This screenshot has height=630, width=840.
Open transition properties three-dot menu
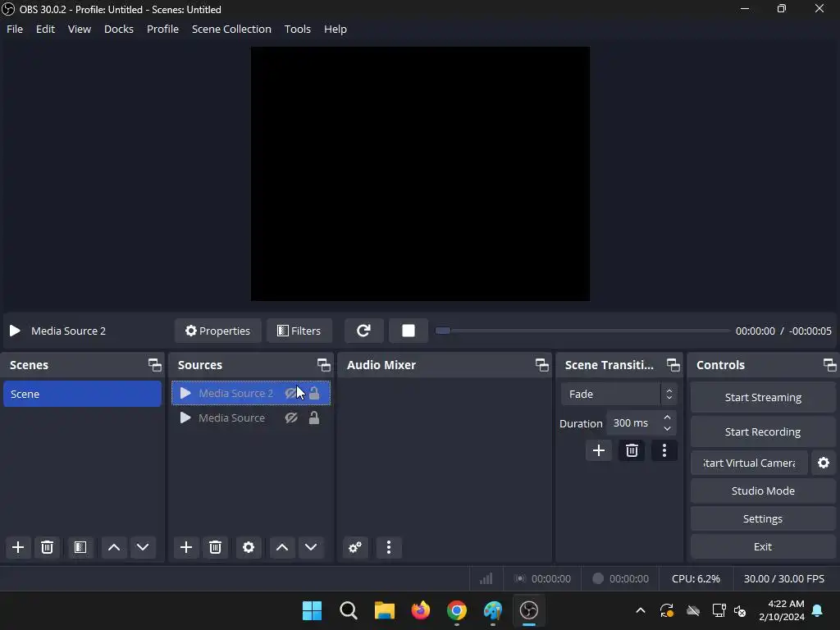(x=664, y=450)
